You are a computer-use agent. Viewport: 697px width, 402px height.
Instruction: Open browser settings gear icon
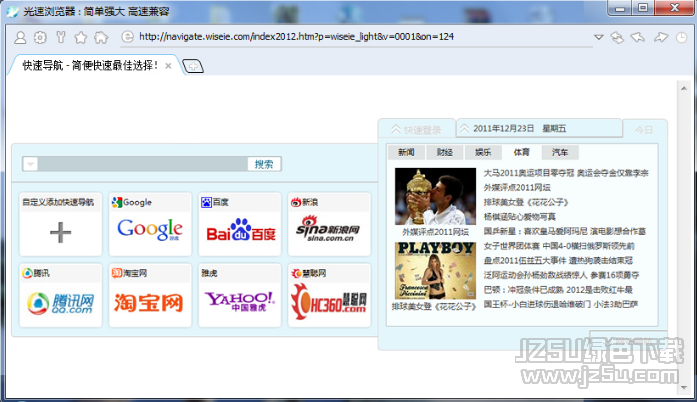(40, 37)
